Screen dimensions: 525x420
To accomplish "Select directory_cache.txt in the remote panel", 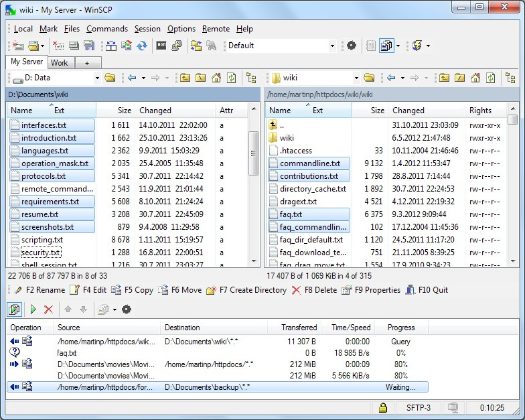I will [x=313, y=189].
